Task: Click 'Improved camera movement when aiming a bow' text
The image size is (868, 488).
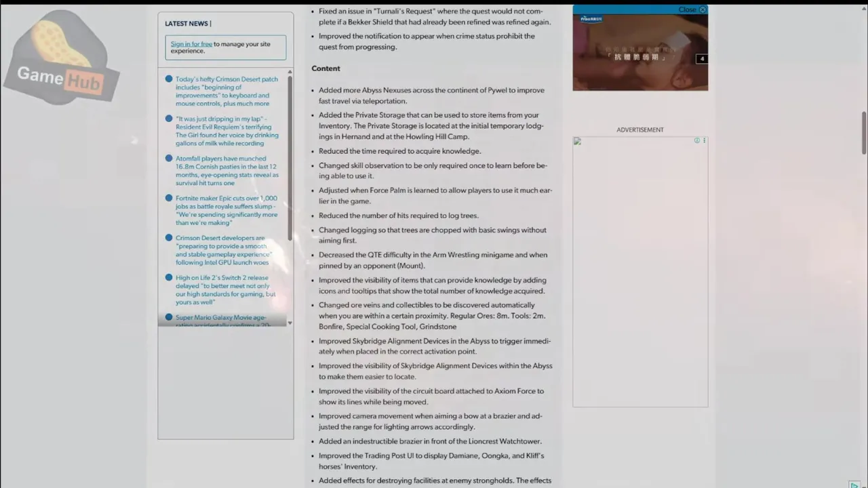Action: pos(431,422)
